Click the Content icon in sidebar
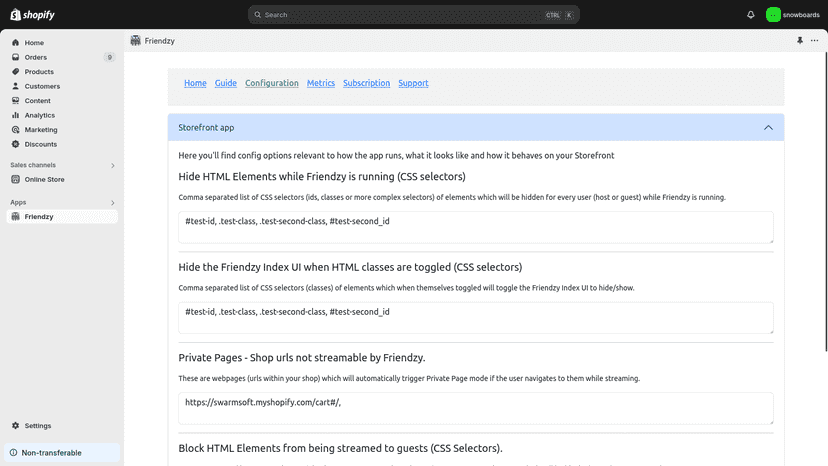828x466 pixels. 15,100
